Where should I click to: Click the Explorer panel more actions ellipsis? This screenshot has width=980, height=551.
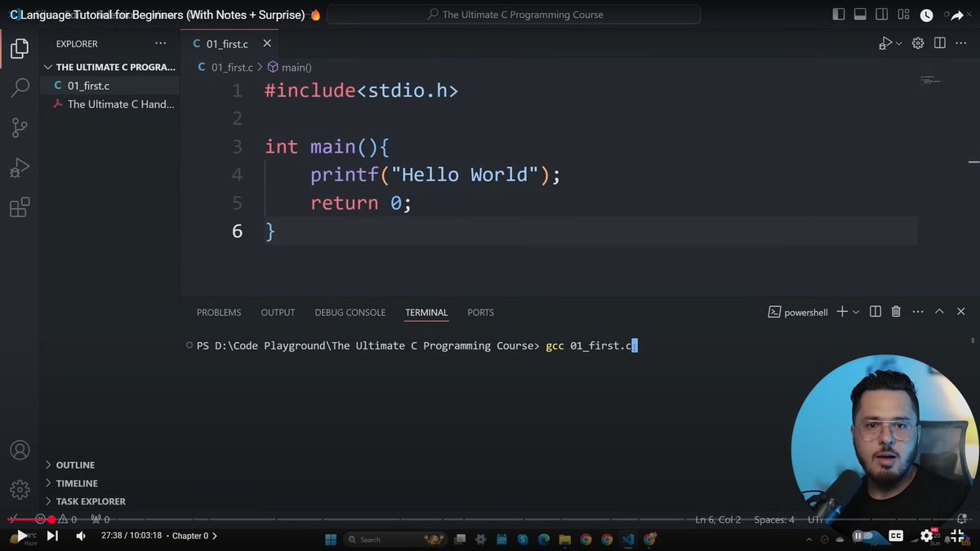point(160,44)
